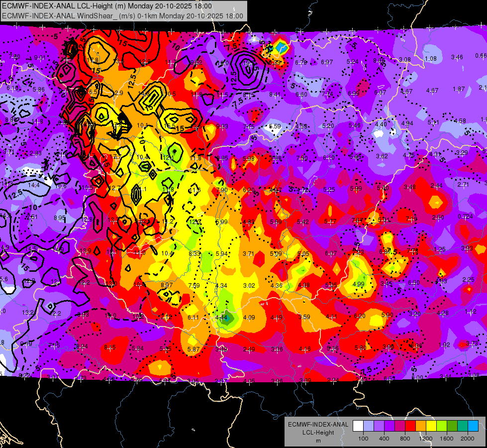Click the shear value '7.50'

(302, 158)
